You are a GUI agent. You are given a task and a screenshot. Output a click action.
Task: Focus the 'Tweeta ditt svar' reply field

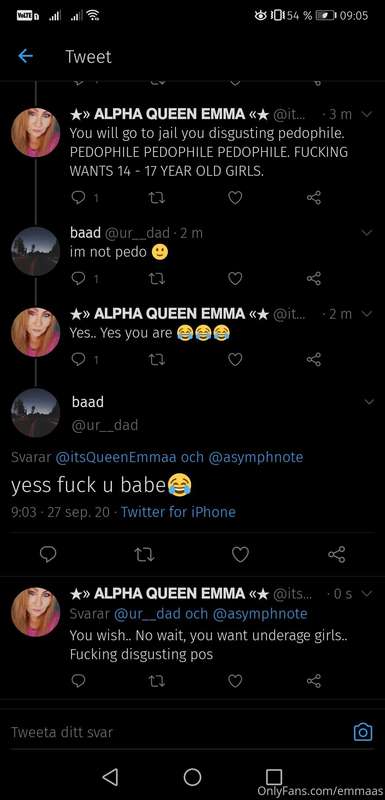(x=176, y=733)
